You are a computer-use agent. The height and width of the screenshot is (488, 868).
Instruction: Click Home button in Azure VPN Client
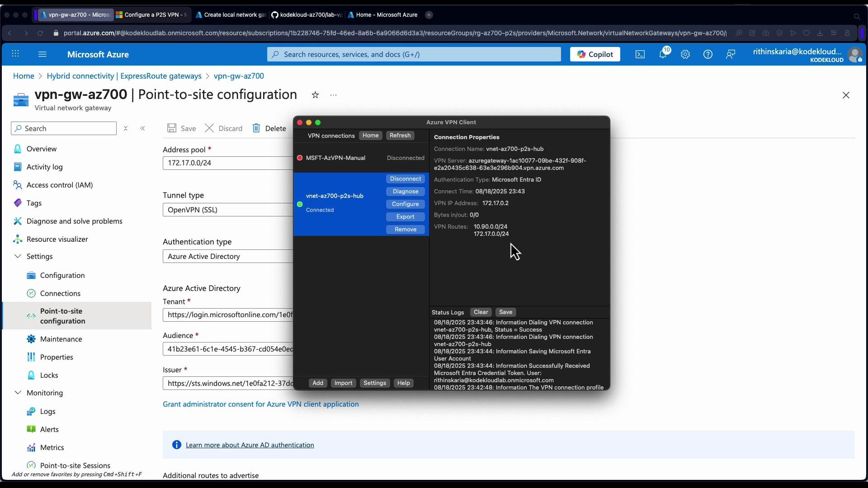(x=371, y=136)
